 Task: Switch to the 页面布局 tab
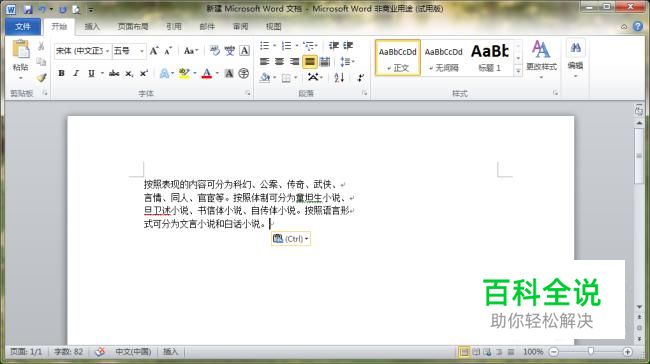coord(133,27)
